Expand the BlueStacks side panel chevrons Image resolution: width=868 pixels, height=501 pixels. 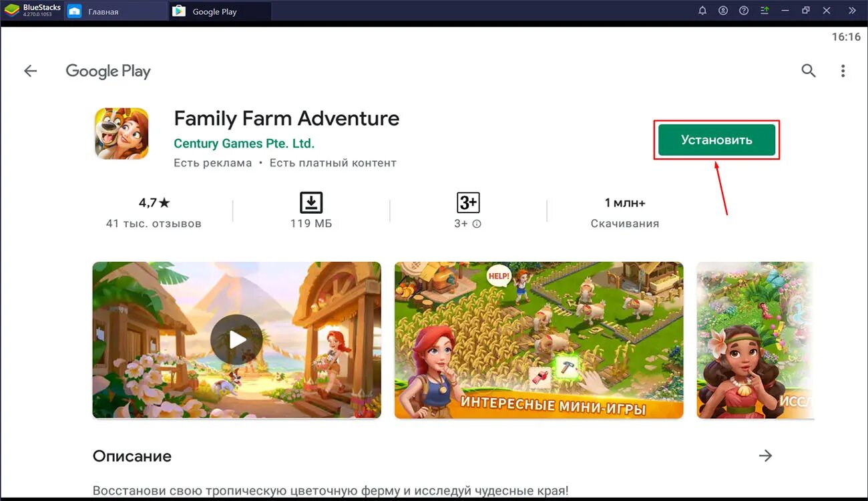pyautogui.click(x=852, y=11)
